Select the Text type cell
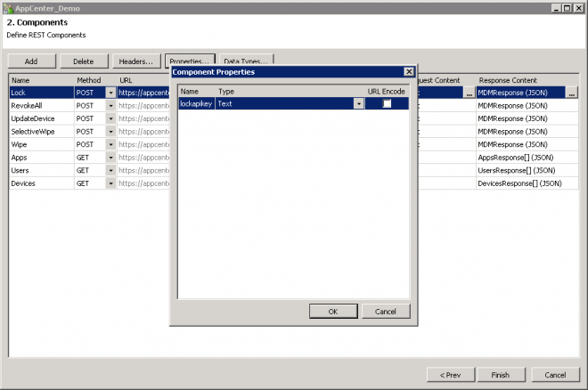The image size is (588, 390). 285,104
